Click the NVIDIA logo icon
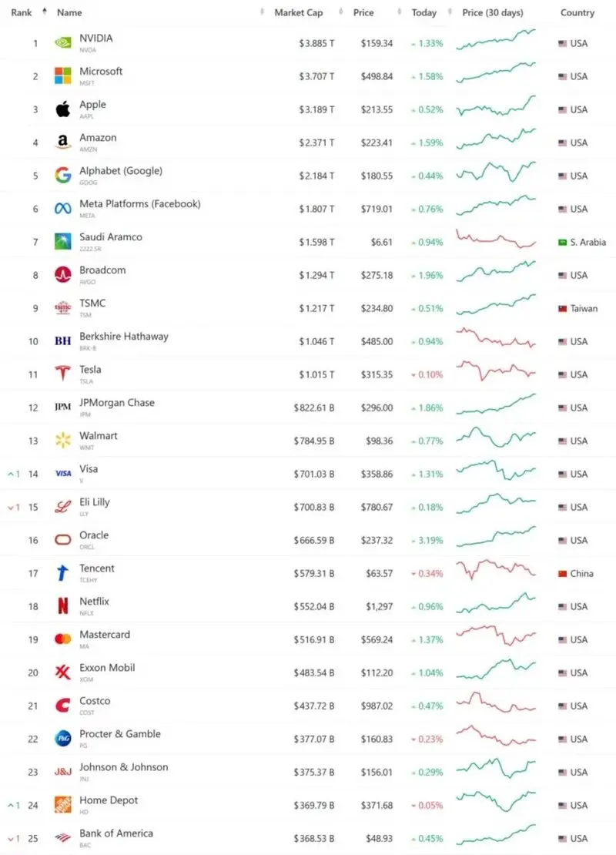The width and height of the screenshot is (616, 855). coord(62,42)
